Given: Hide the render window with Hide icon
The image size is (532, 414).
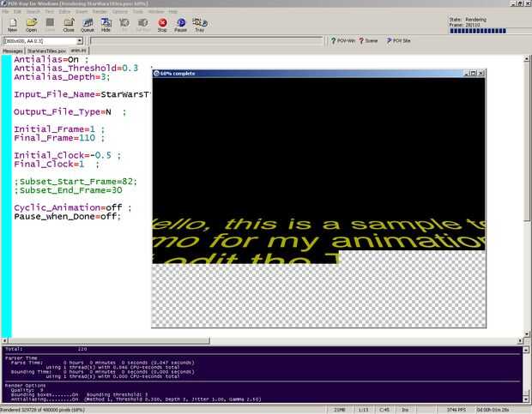Looking at the screenshot, I should (x=106, y=25).
